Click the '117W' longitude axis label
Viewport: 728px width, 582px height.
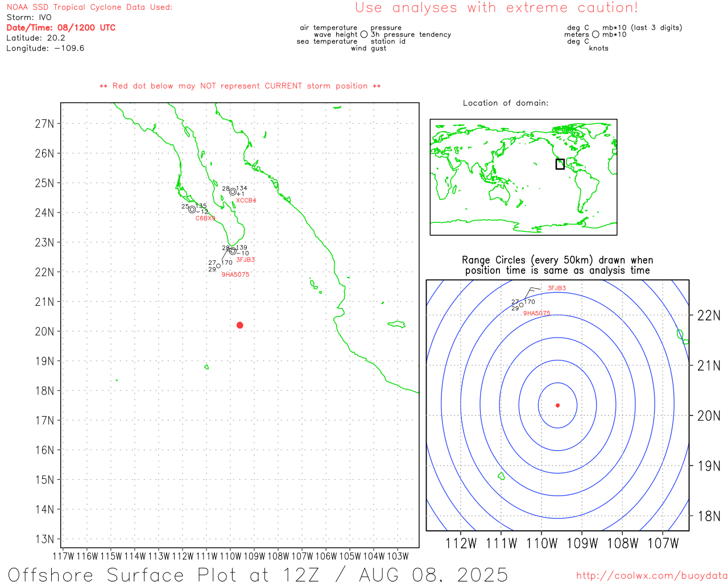(x=63, y=556)
